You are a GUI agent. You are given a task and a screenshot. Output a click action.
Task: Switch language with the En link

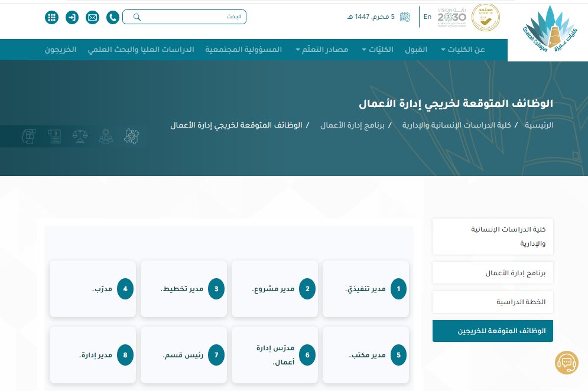[427, 17]
